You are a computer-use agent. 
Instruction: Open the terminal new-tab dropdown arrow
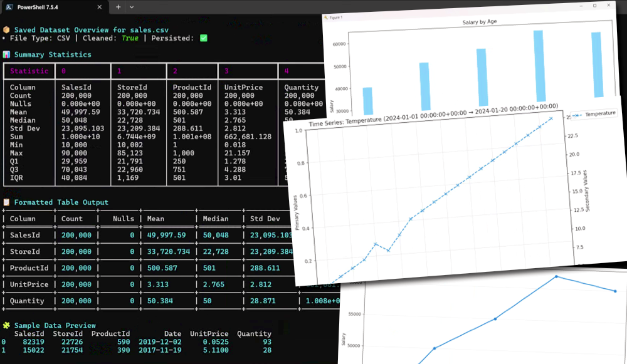point(130,7)
